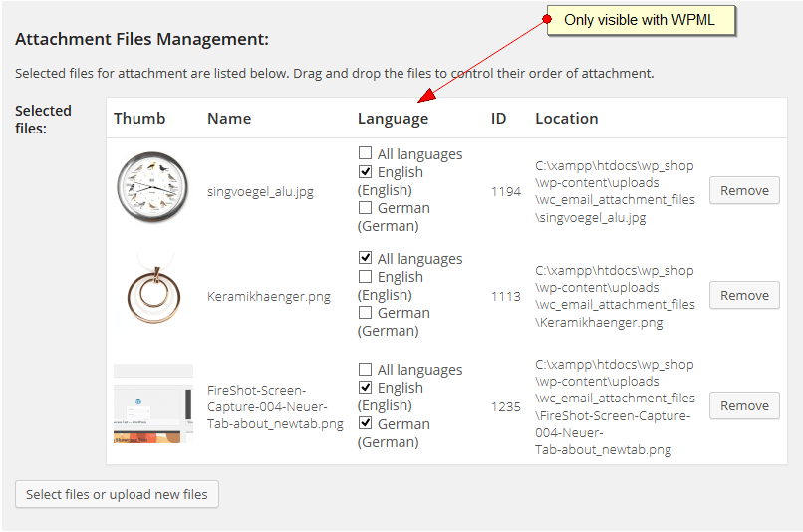Screen dimensions: 803x532
Task: Click the Name column header
Action: [x=229, y=119]
